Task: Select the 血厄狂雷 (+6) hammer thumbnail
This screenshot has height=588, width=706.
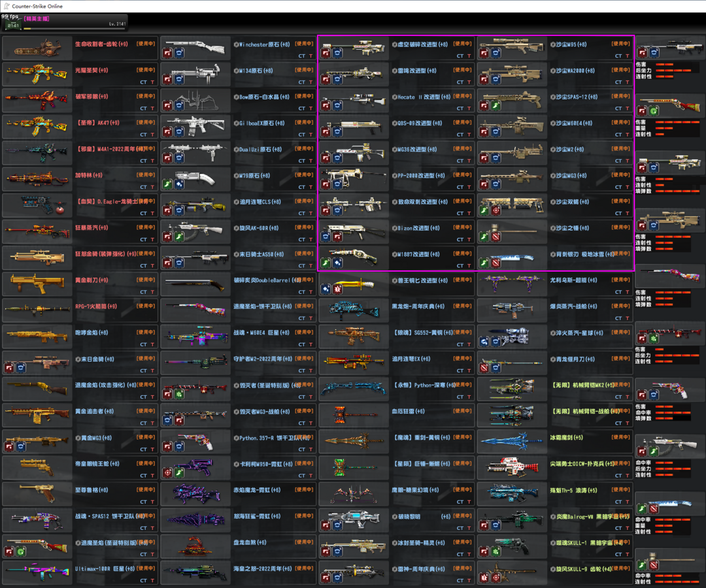Action: 354,416
